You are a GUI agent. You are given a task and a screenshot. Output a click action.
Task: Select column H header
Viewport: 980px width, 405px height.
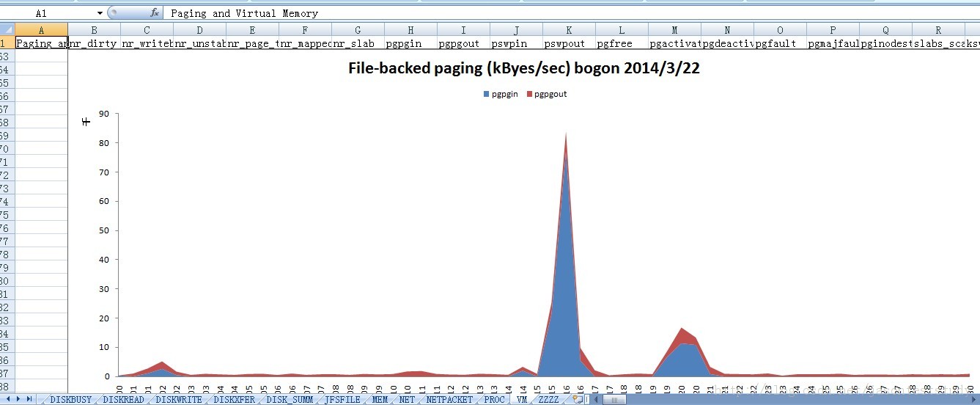click(x=410, y=30)
